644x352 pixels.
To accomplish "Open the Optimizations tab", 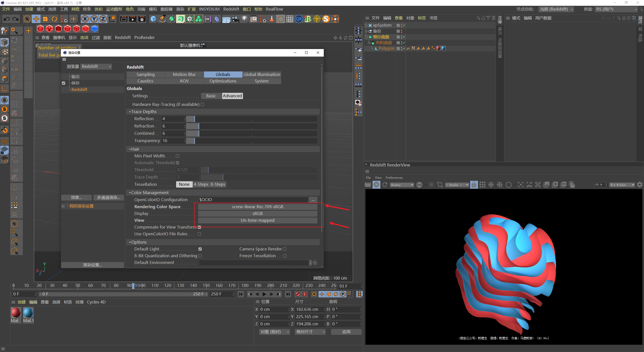I will [x=223, y=81].
